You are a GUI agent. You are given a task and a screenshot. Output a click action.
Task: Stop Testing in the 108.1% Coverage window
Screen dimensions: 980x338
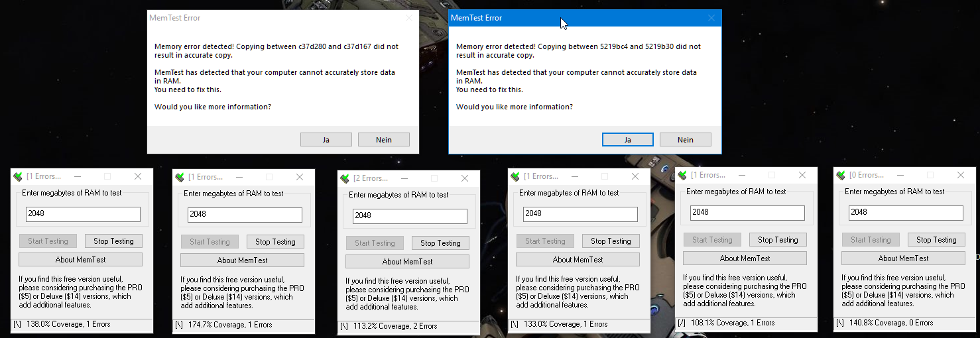(778, 240)
